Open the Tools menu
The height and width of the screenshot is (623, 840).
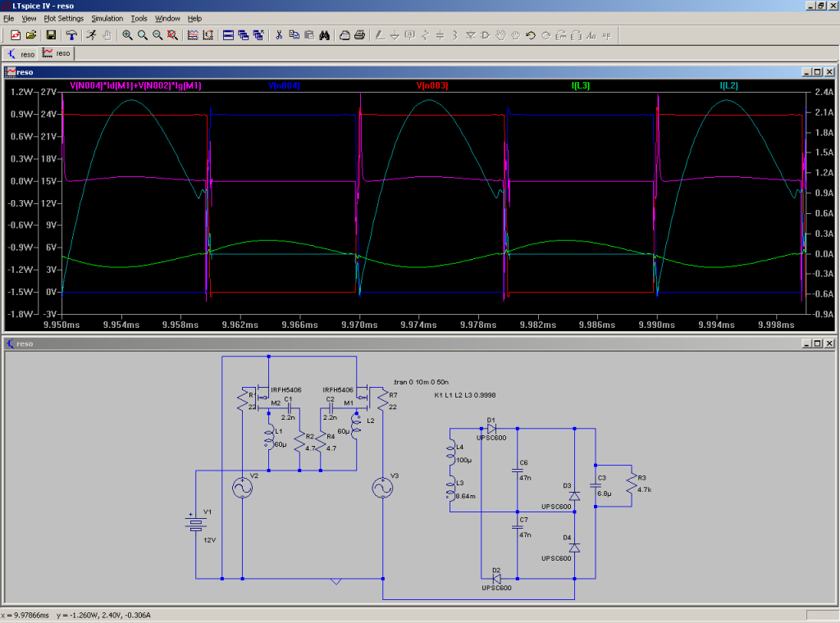click(139, 18)
